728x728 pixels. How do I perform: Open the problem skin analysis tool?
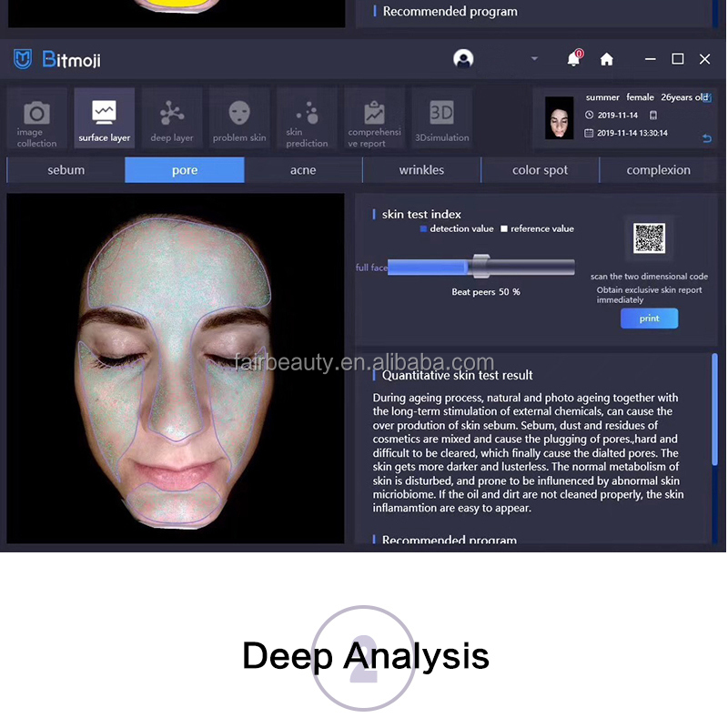tap(238, 118)
